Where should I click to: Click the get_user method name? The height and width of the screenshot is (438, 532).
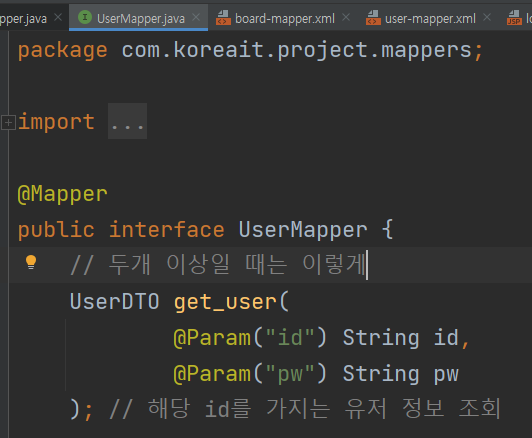pos(225,302)
